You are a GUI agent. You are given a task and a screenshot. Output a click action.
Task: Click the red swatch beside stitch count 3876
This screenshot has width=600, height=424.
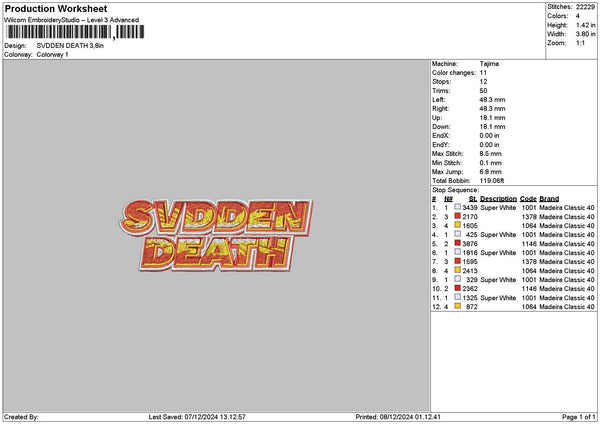point(457,243)
